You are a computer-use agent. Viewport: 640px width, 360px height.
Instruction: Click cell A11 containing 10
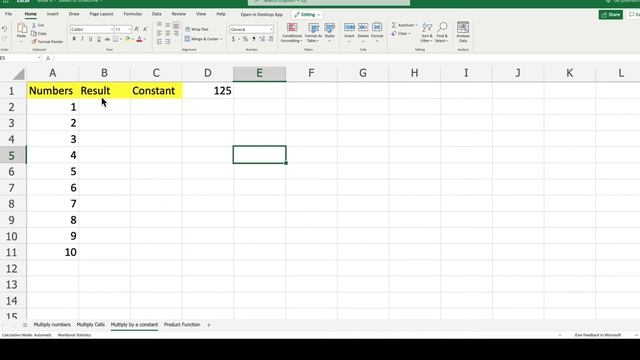coord(53,252)
